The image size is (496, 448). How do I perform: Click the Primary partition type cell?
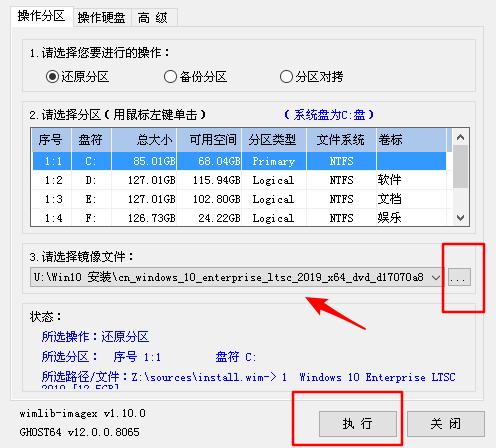point(274,161)
